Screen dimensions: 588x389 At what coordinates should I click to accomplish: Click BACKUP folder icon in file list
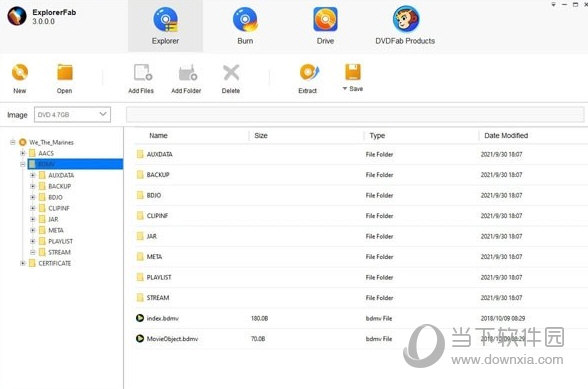click(140, 174)
